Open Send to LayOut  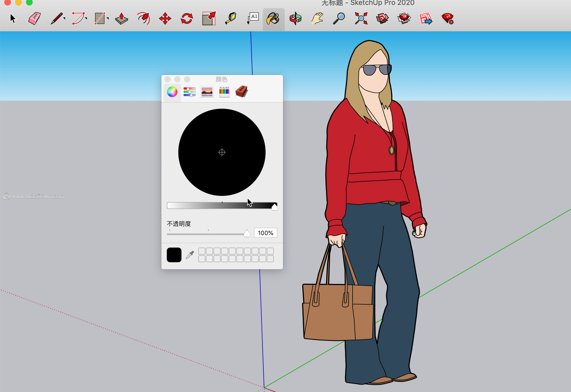click(426, 19)
